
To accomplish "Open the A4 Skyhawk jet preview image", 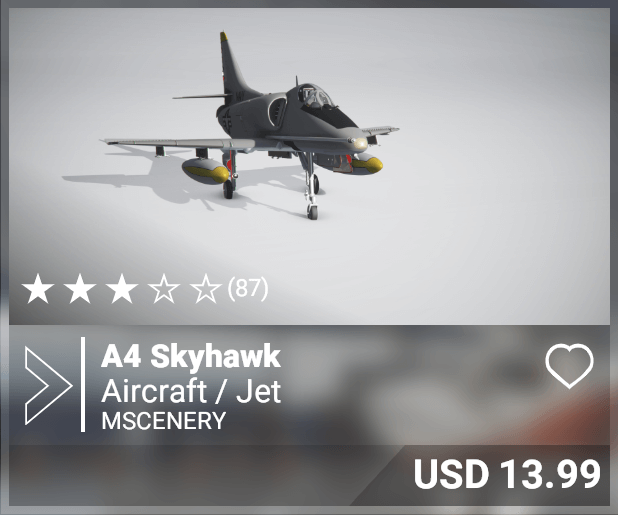I will click(309, 167).
